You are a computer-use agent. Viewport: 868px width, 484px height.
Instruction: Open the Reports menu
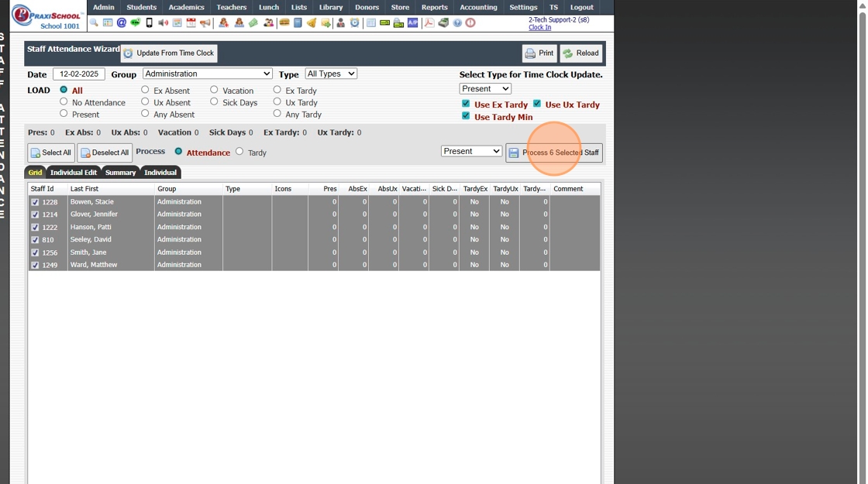[435, 7]
